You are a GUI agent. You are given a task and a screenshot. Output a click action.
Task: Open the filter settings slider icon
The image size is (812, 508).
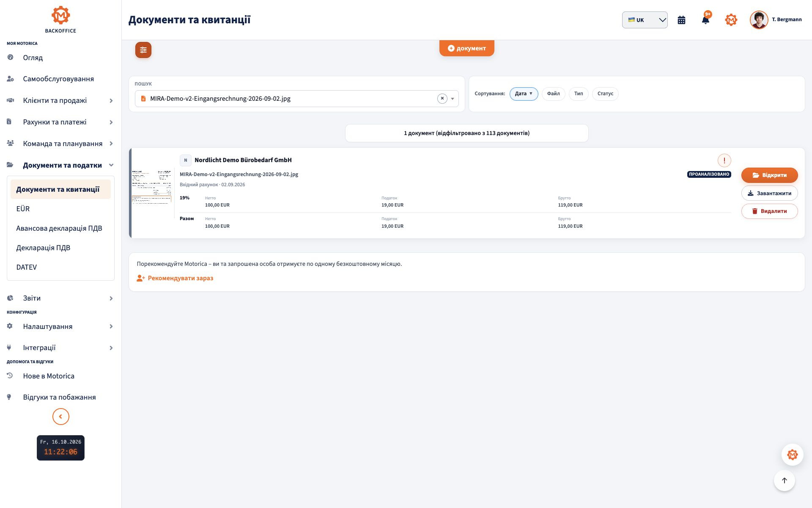point(143,50)
